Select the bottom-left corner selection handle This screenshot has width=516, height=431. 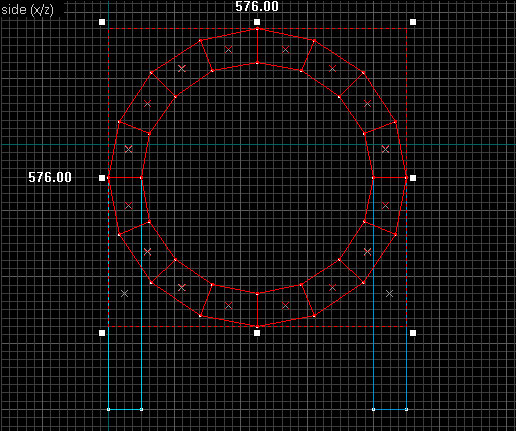(x=102, y=333)
